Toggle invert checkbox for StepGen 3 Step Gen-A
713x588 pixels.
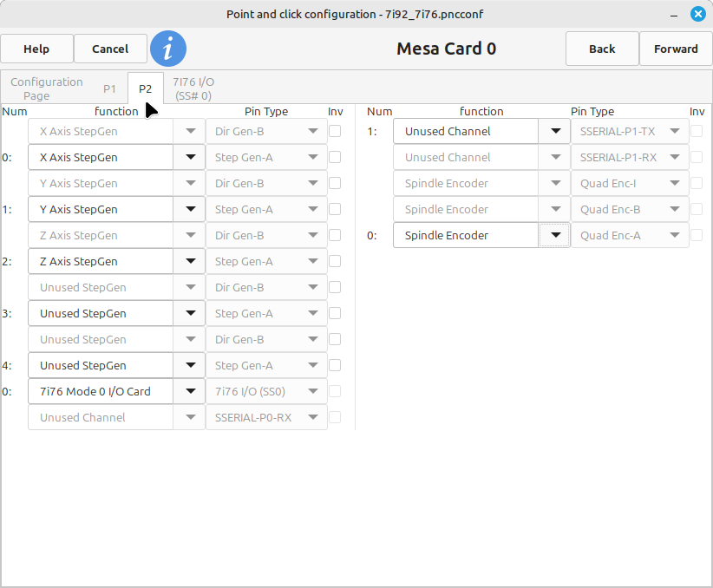[x=335, y=313]
